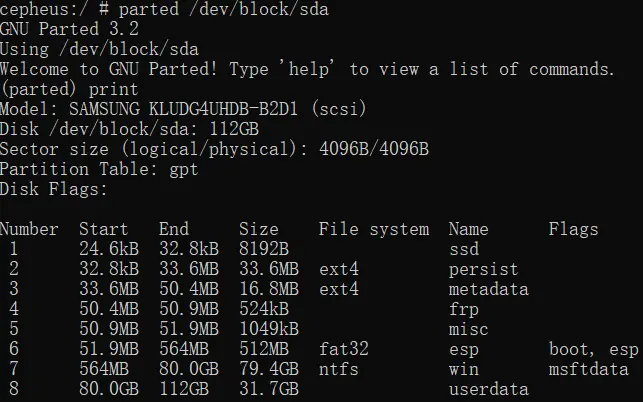Click the 'parted /dev/block/sda' command text
This screenshot has width=643, height=402.
224,9
